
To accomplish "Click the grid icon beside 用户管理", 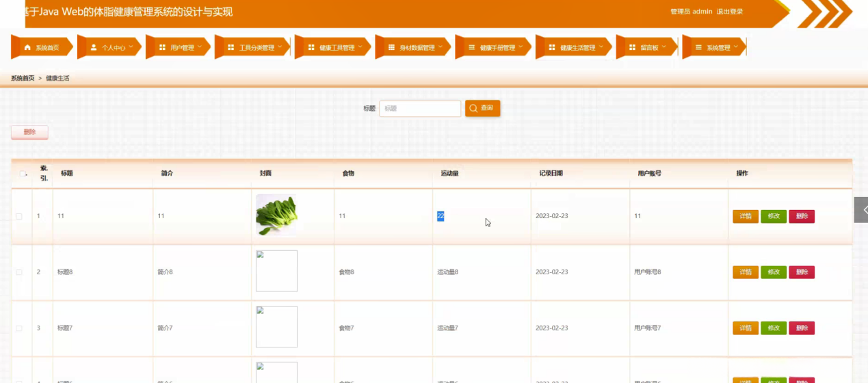I will click(x=162, y=48).
